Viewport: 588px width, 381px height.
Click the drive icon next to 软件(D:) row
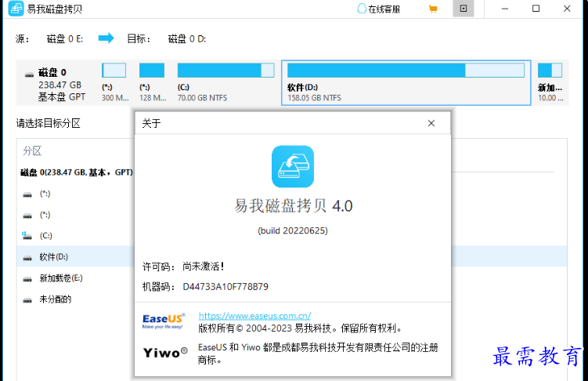(27, 257)
